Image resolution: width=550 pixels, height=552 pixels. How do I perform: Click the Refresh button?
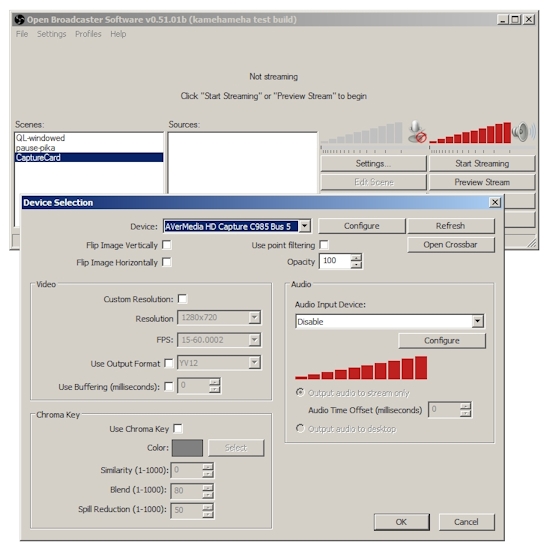tap(451, 226)
